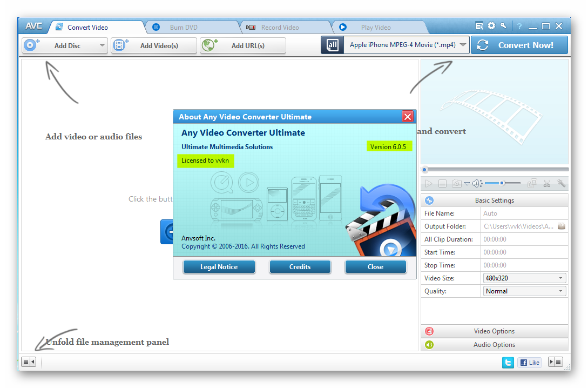This screenshot has height=388, width=588.
Task: Click the Start Time value 00:00:00
Action: point(495,252)
